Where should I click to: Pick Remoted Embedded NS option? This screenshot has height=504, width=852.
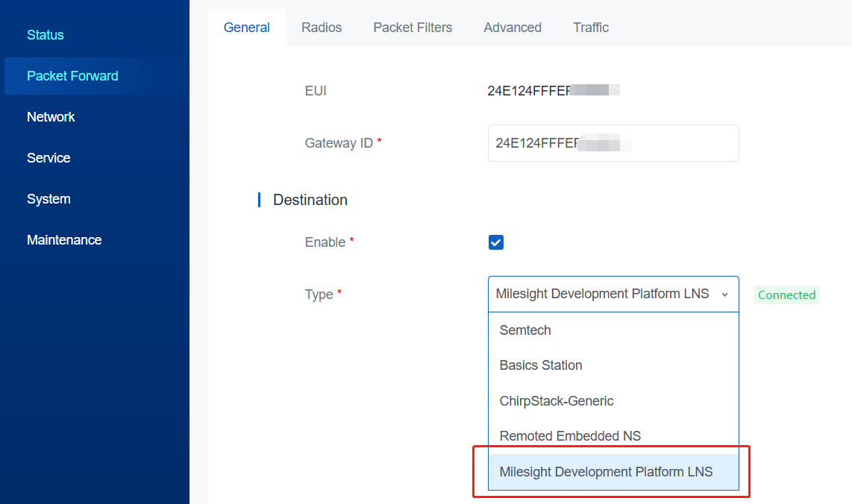pyautogui.click(x=613, y=436)
